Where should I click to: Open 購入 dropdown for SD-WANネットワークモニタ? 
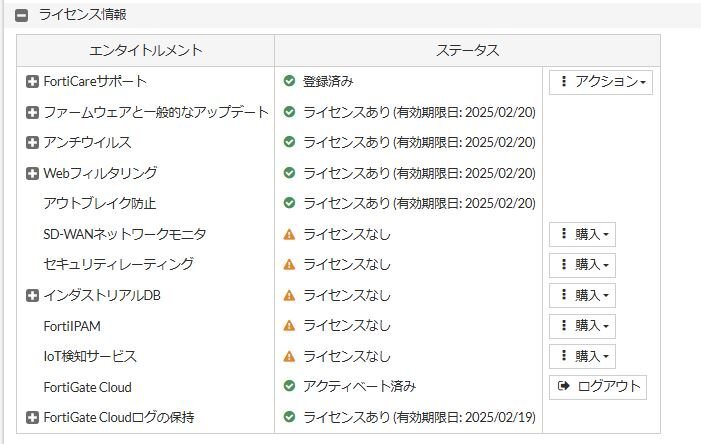(x=582, y=235)
